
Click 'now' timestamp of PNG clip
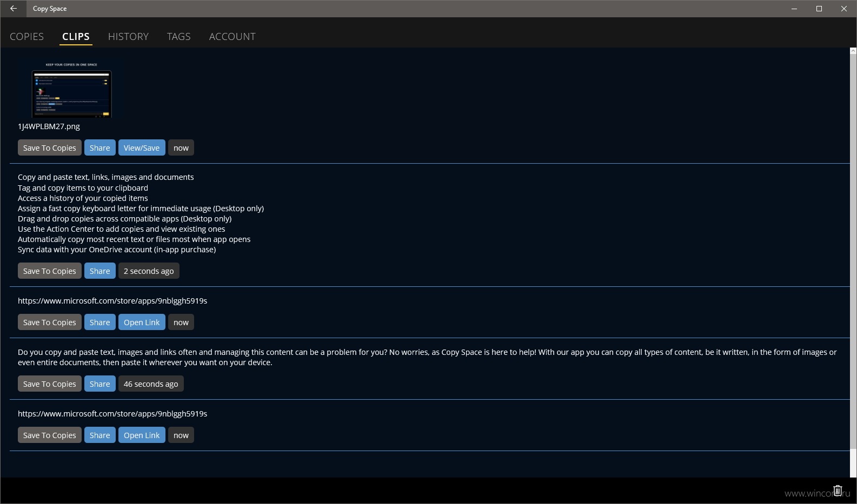pyautogui.click(x=181, y=148)
